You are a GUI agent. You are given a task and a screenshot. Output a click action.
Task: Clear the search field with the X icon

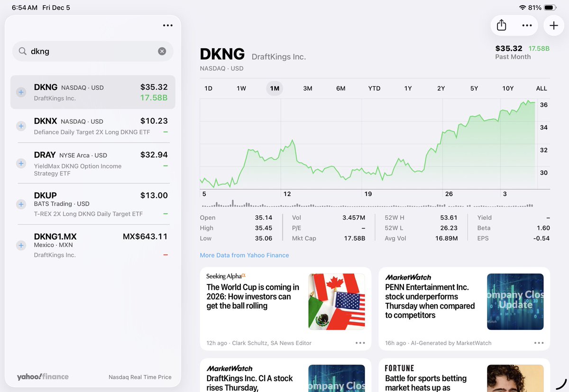tap(162, 51)
